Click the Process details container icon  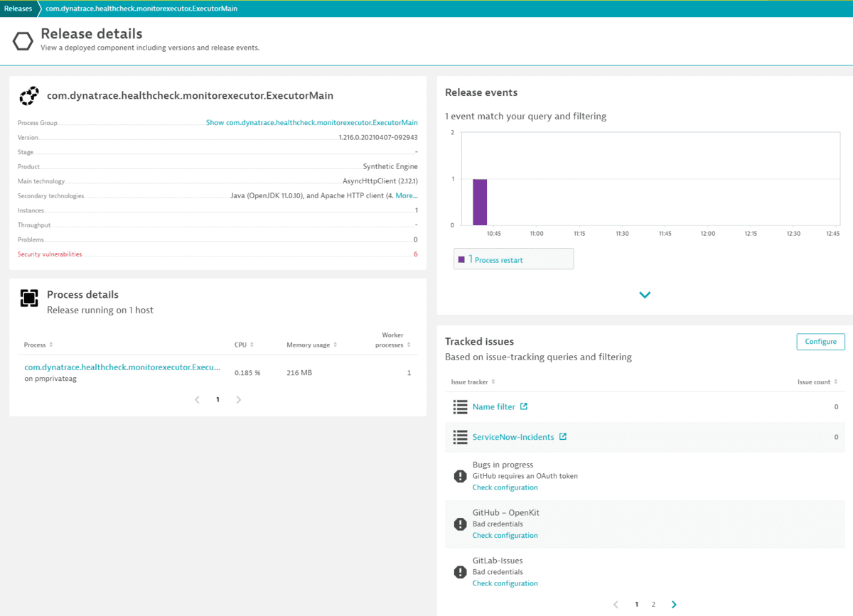coord(29,298)
